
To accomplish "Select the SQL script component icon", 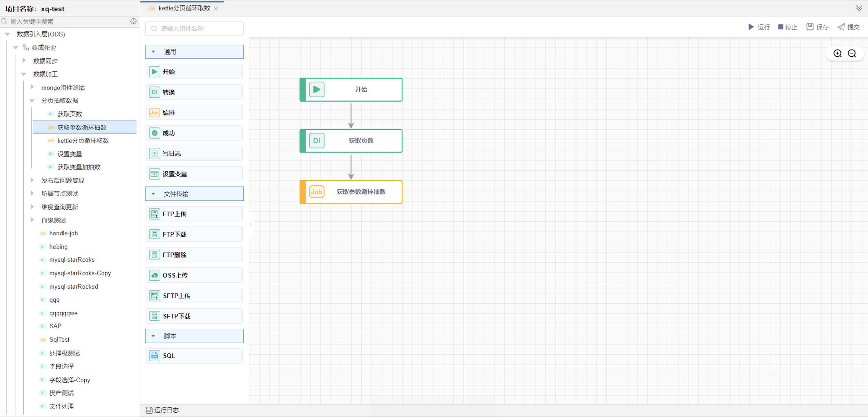I will 154,356.
